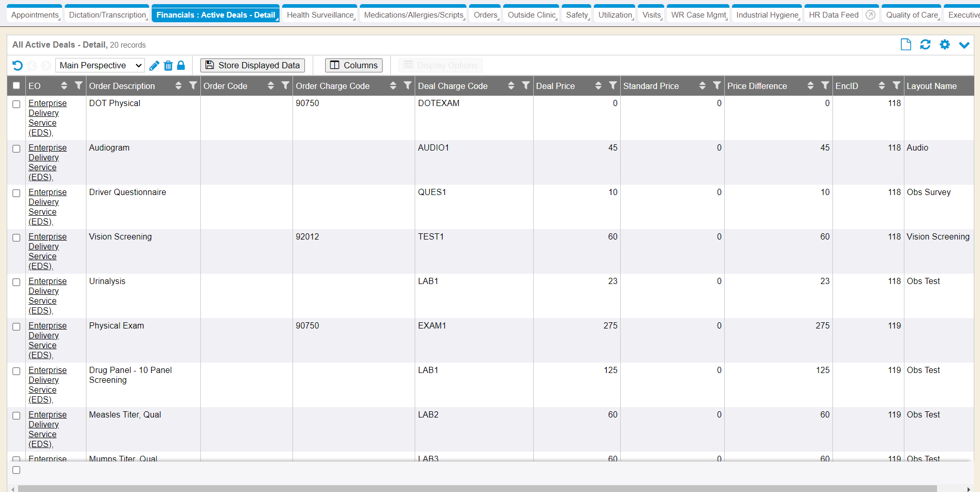Collapse the panel using the chevron arrow

point(964,45)
